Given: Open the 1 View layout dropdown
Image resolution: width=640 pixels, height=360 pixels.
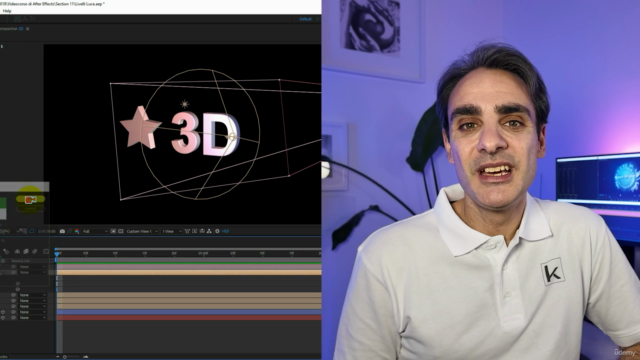Looking at the screenshot, I should [x=171, y=231].
